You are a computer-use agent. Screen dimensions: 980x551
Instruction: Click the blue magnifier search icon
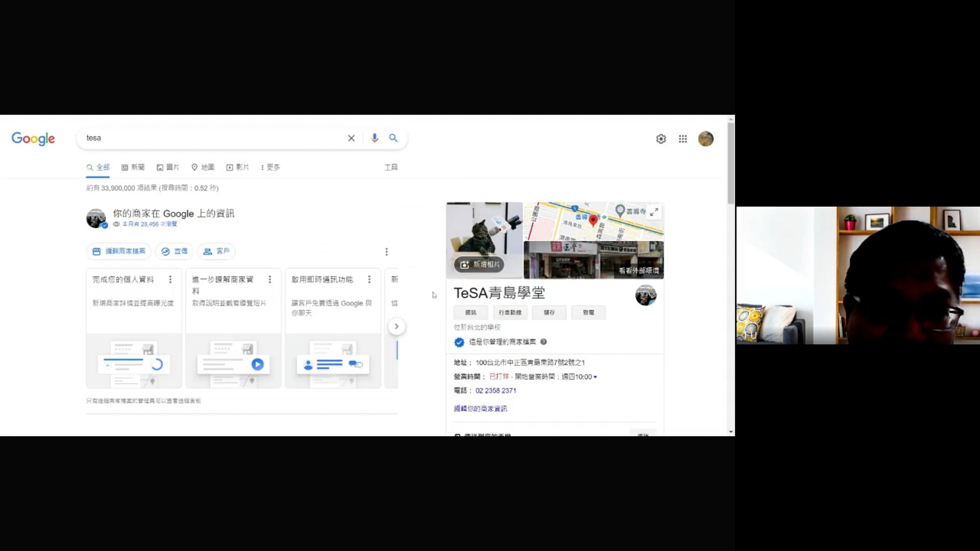[393, 138]
